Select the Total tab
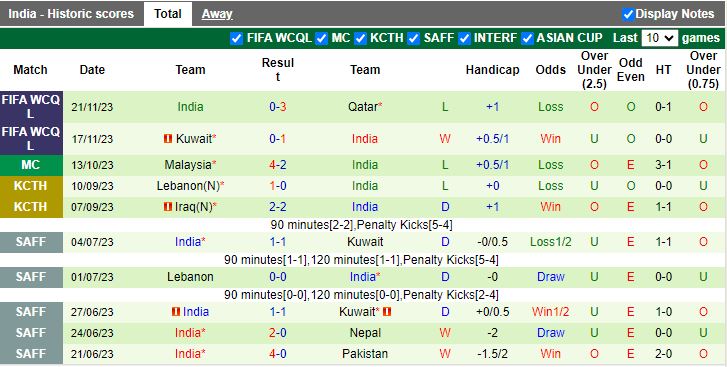This screenshot has height=367, width=727. coord(168,14)
